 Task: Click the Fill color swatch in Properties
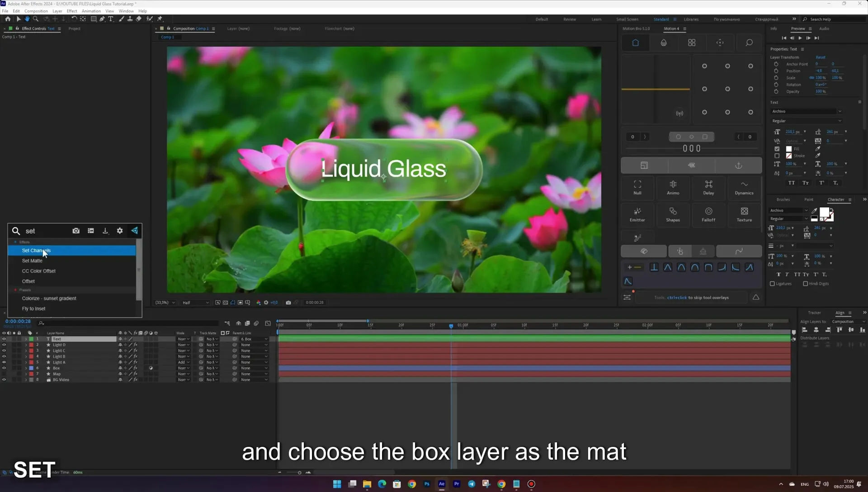point(789,149)
